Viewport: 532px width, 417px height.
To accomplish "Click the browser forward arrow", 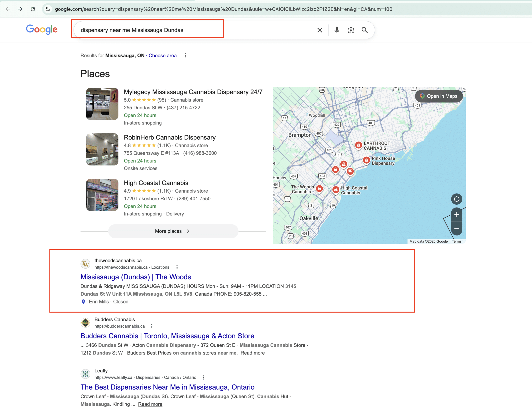I will point(20,9).
